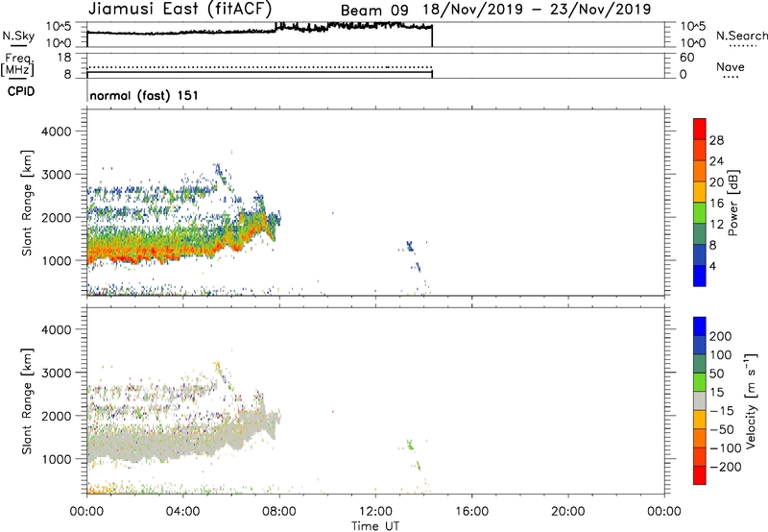Screen dimensions: 768x532
Task: Click the 'Velocity [m s⁻¹]' color bar label
Action: pos(751,400)
